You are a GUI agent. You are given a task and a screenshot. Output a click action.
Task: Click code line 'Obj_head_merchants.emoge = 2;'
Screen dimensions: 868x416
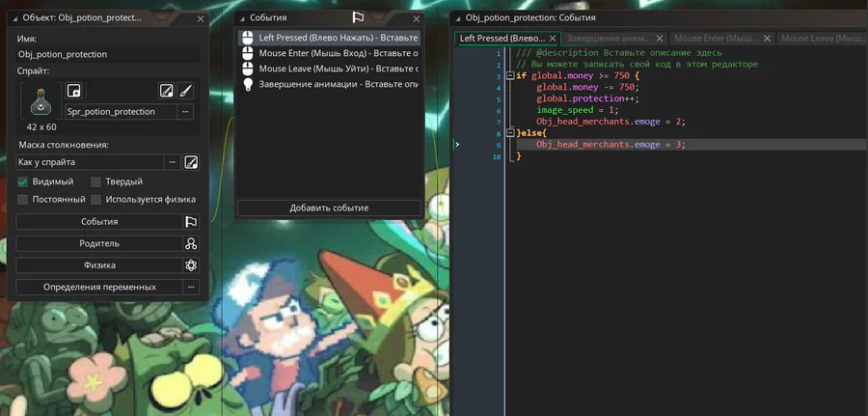(611, 122)
